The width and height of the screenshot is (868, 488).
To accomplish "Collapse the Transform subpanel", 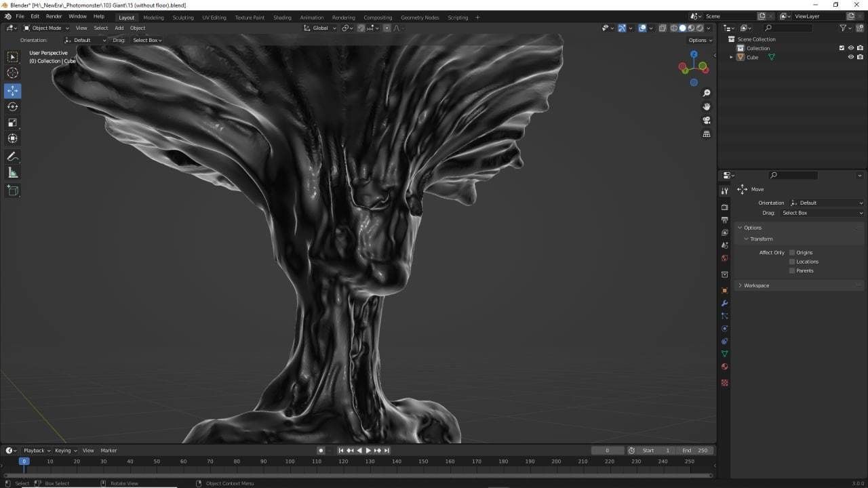I will click(747, 239).
